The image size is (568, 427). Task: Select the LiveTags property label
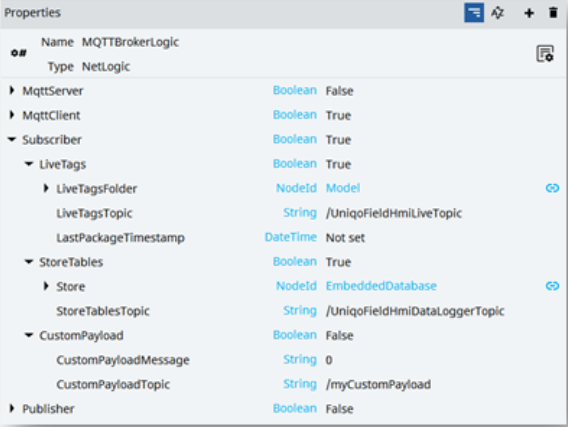point(63,164)
